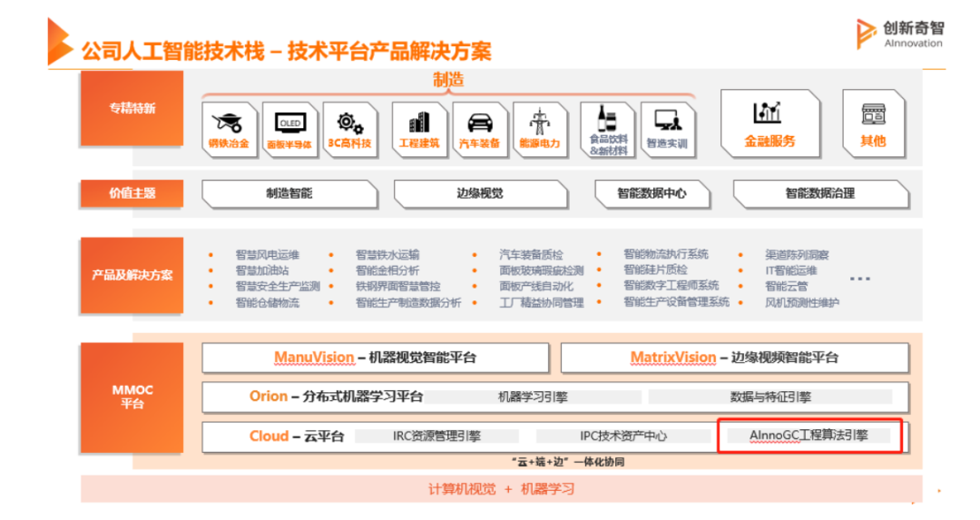
Task: Click the 智能物流执行系统 bullet item
Action: click(666, 254)
